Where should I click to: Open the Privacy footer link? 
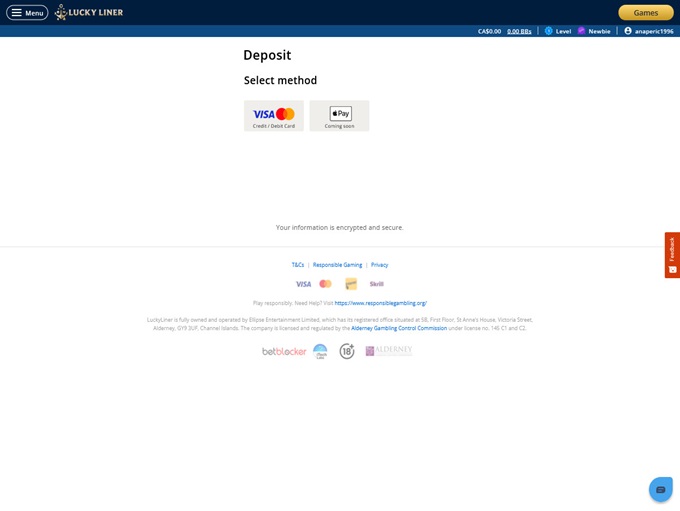tap(379, 265)
